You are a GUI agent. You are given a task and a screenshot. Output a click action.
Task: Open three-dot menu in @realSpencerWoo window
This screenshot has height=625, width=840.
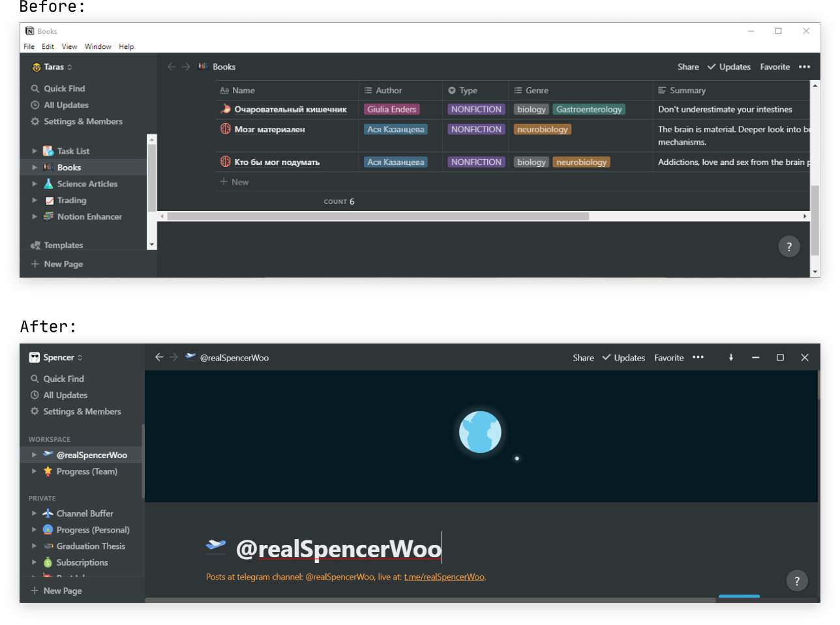pyautogui.click(x=698, y=357)
